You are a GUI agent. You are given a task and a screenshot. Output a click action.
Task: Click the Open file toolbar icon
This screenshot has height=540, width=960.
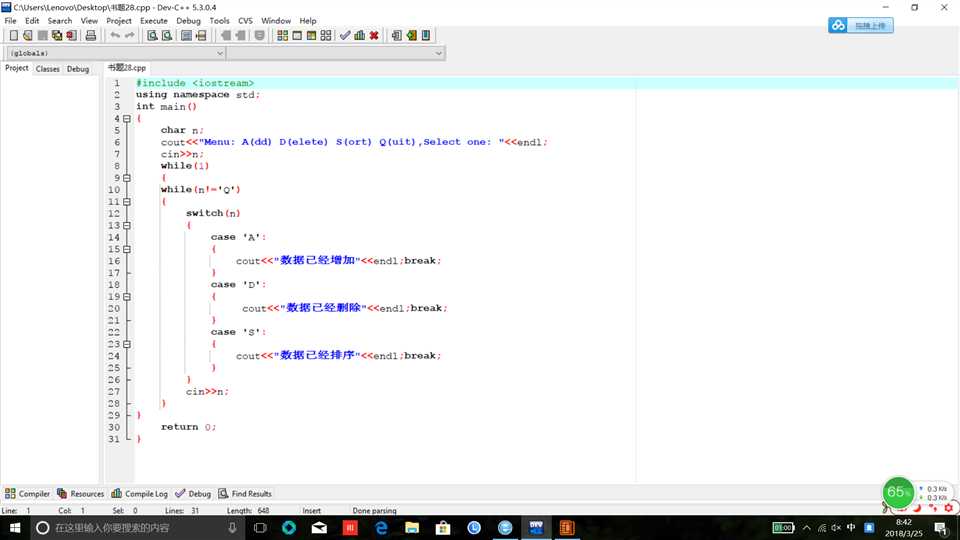pyautogui.click(x=28, y=36)
